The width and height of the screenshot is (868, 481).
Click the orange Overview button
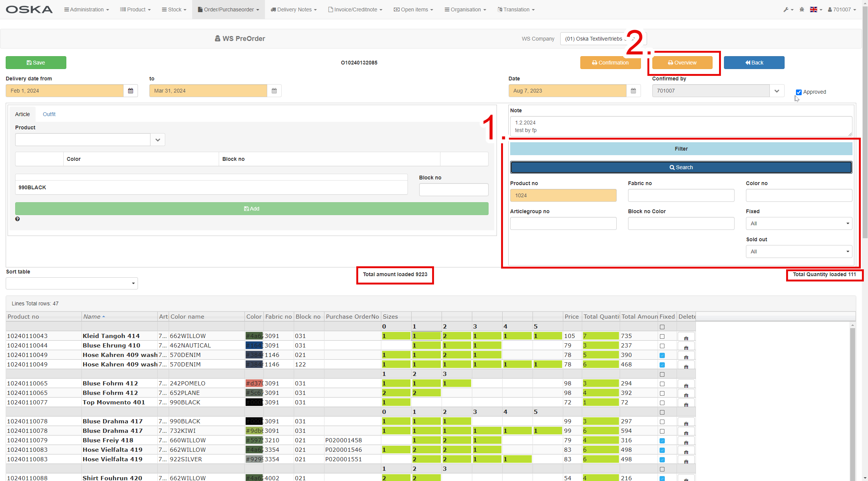682,63
